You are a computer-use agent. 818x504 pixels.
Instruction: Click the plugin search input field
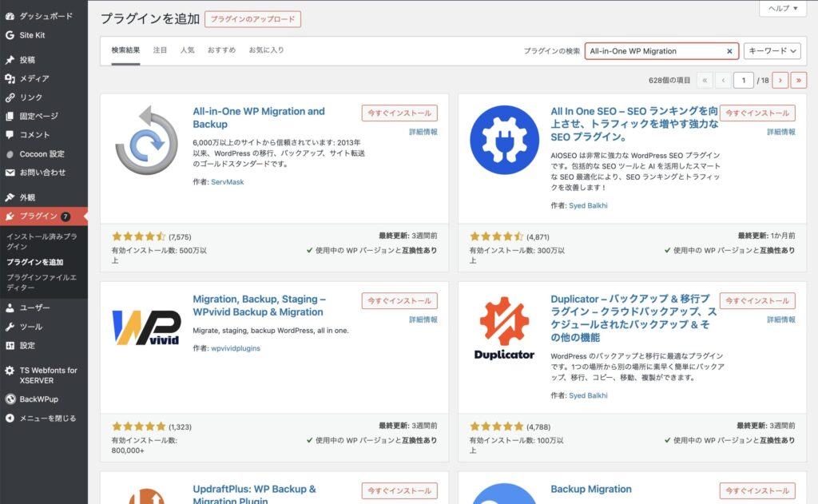pos(653,51)
